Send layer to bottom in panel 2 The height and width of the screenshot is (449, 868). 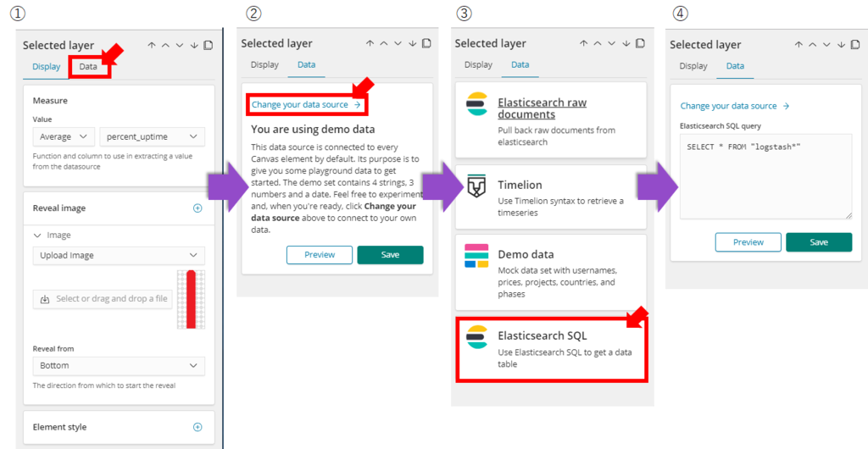click(413, 43)
